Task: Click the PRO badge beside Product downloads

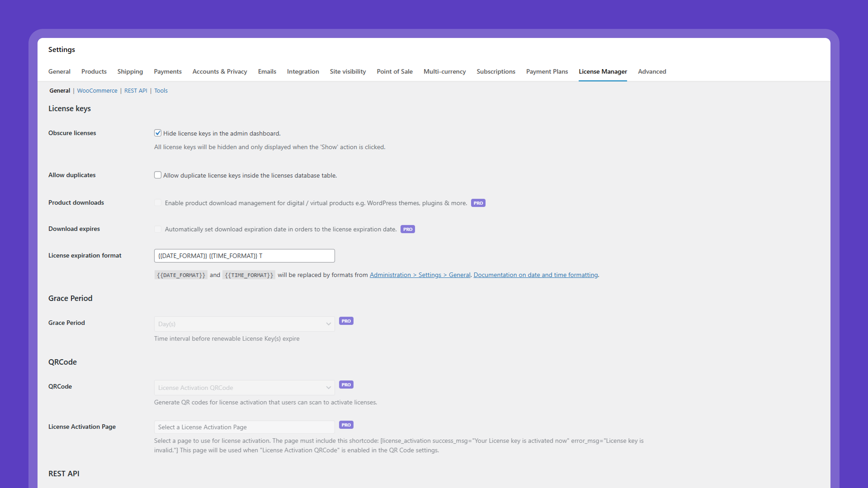Action: click(x=478, y=203)
